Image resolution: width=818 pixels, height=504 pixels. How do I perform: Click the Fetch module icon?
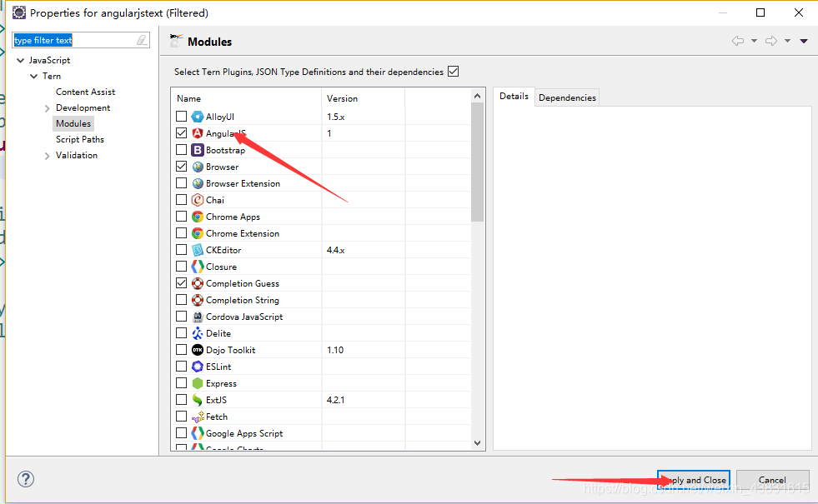pos(197,417)
